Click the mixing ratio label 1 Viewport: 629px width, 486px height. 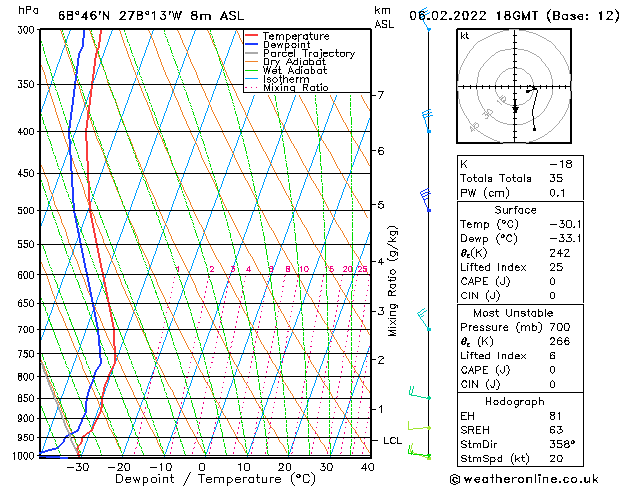pos(178,269)
